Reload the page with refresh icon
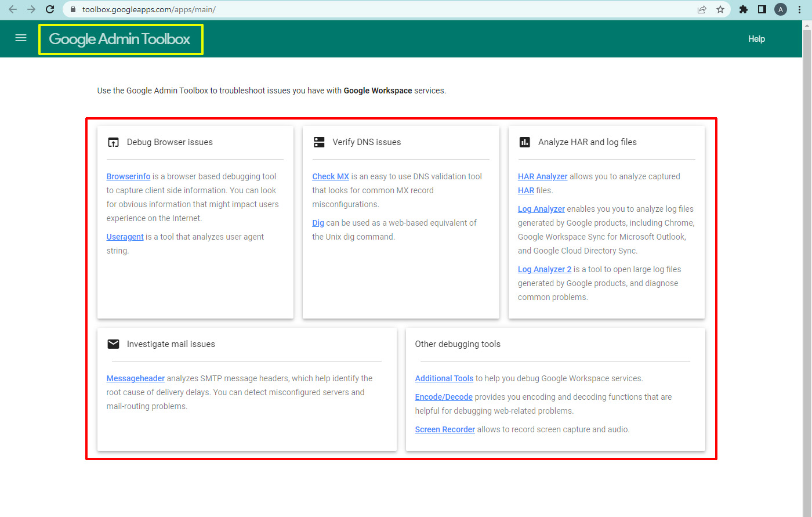The image size is (812, 517). point(50,9)
